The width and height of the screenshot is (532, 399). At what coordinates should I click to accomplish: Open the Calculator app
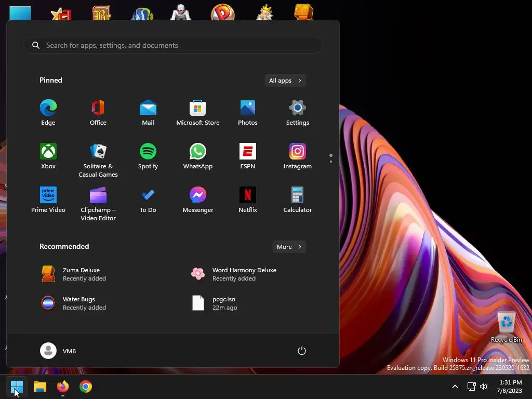pyautogui.click(x=298, y=200)
